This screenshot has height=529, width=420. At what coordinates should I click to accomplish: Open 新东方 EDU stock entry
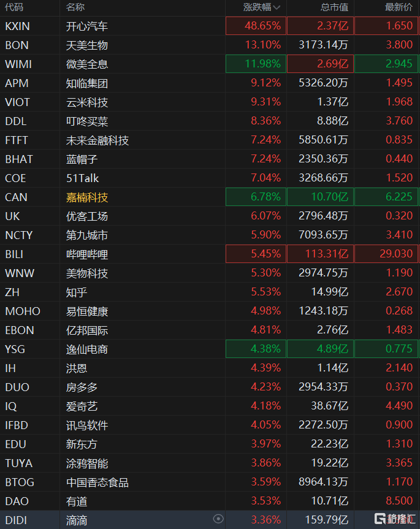coord(82,444)
